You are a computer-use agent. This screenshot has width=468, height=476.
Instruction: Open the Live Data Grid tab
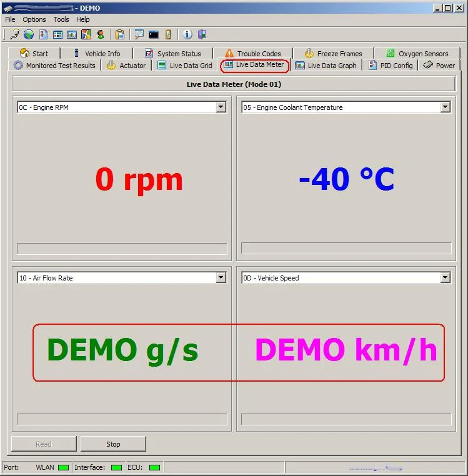tap(185, 65)
